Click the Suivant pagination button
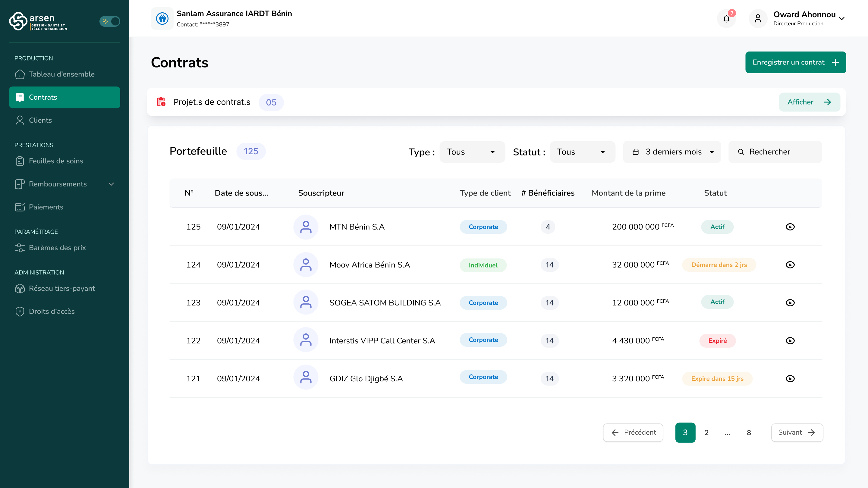Image resolution: width=868 pixels, height=488 pixels. point(797,433)
